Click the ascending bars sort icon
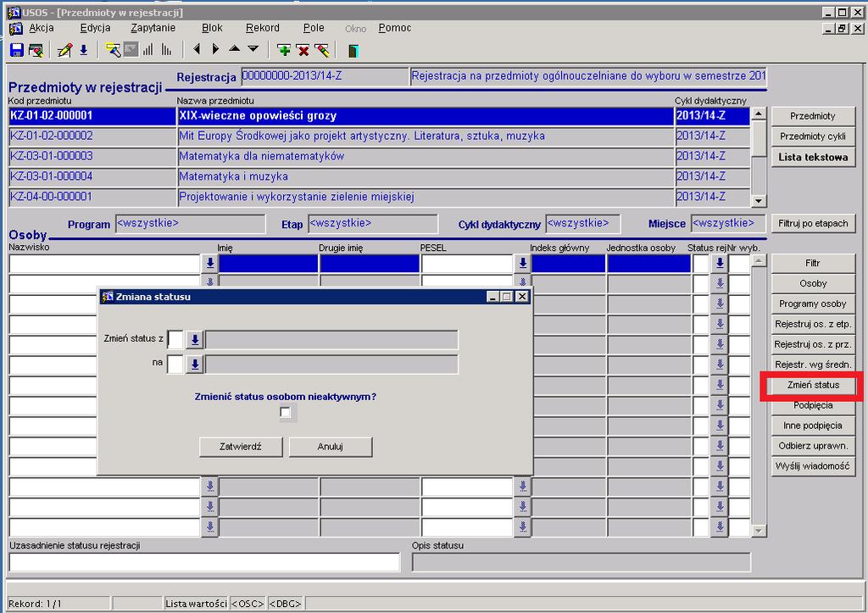 point(147,50)
